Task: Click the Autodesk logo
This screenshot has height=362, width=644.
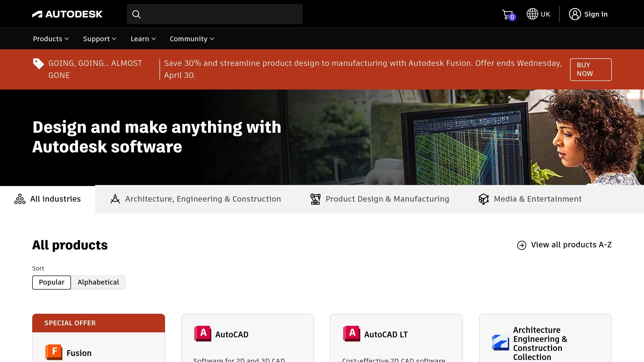Action: tap(67, 14)
